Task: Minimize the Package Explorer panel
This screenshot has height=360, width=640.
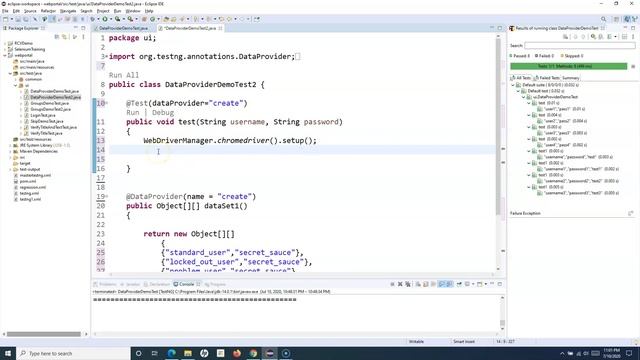Action: point(76,28)
